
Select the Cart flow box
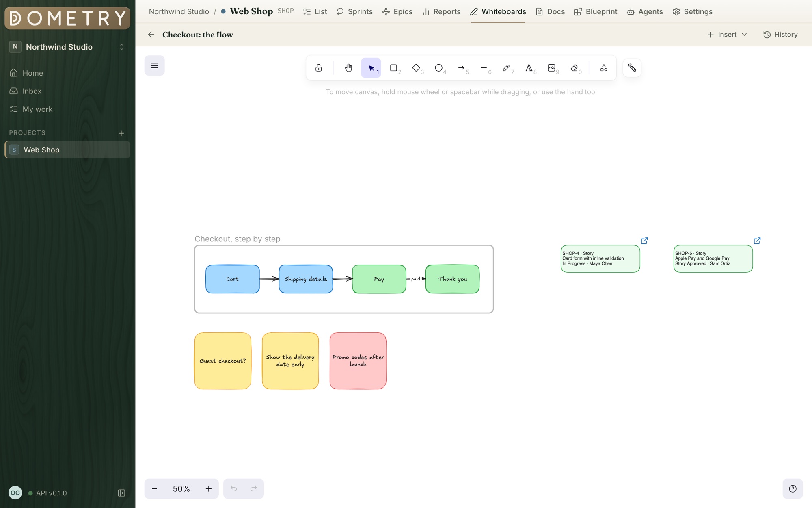pyautogui.click(x=232, y=279)
